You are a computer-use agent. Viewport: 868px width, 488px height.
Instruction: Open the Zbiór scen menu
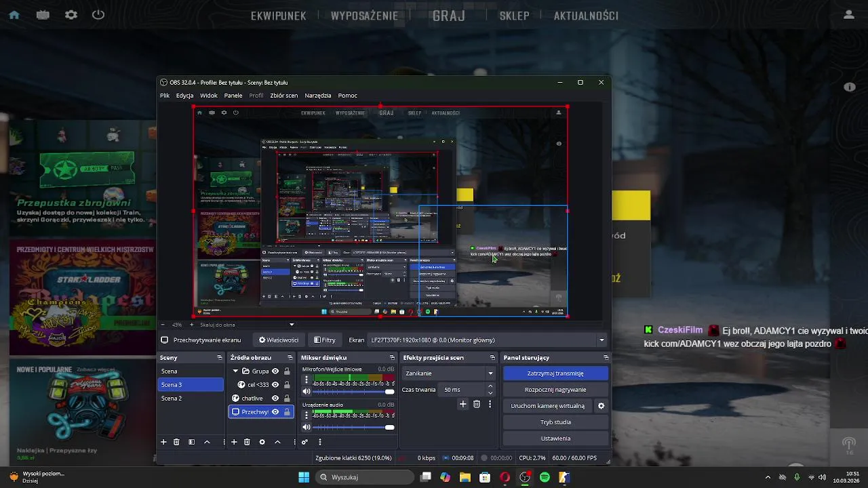[283, 96]
